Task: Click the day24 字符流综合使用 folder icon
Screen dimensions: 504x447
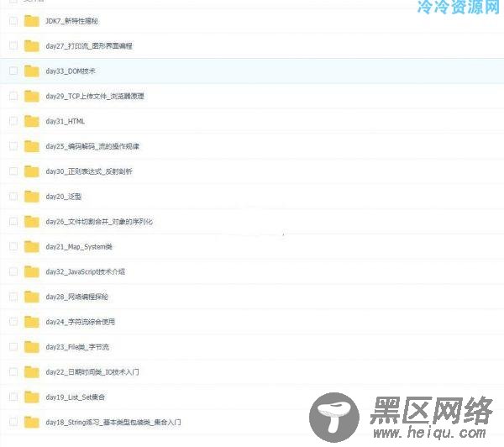Action: pyautogui.click(x=32, y=322)
